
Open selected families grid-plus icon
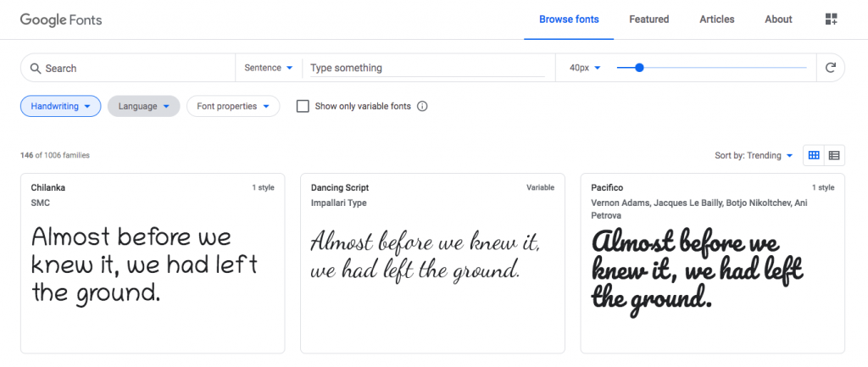pyautogui.click(x=831, y=19)
